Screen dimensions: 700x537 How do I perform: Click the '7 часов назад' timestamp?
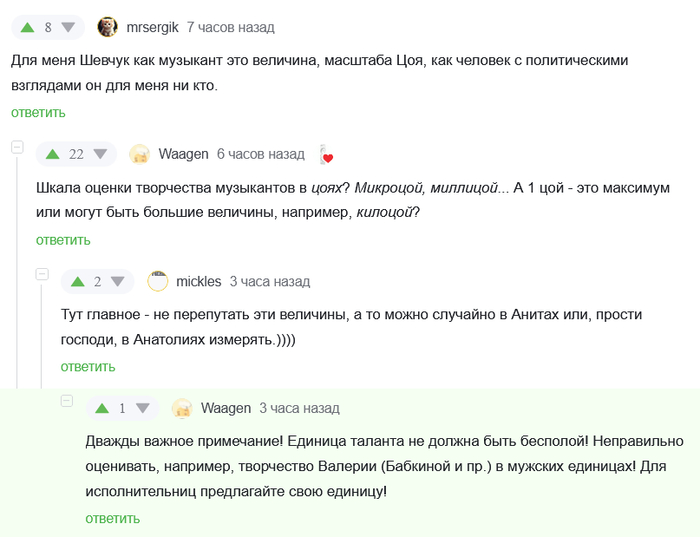(230, 27)
